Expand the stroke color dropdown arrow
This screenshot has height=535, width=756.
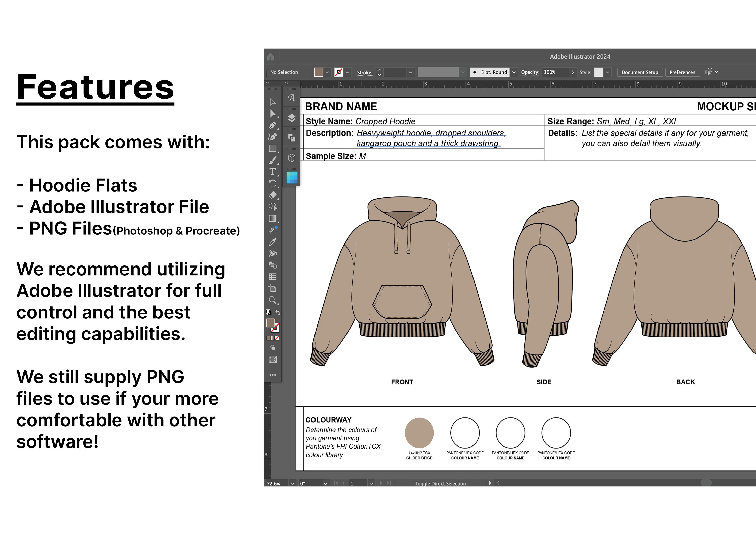coord(347,72)
